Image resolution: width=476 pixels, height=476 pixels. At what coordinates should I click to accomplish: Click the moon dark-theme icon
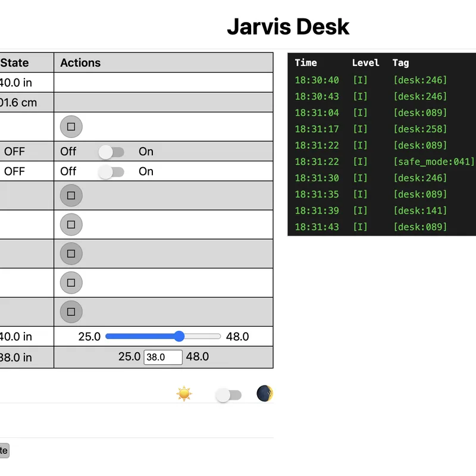(265, 393)
